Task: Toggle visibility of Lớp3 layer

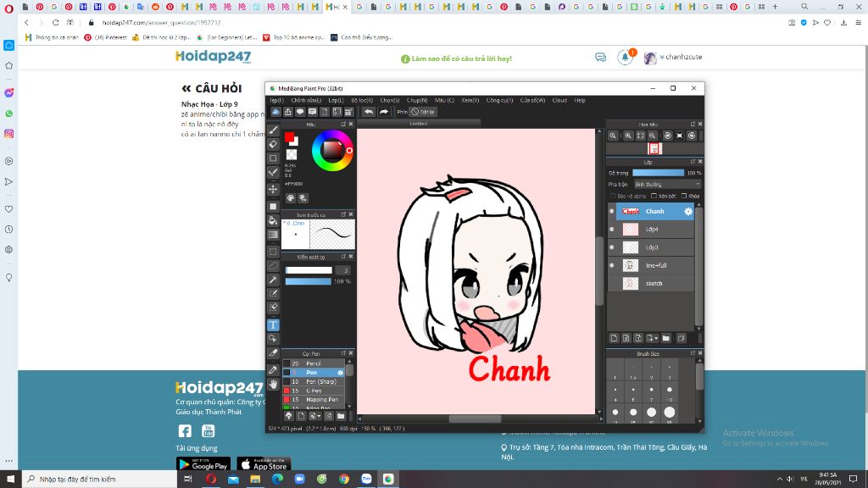Action: tap(612, 247)
